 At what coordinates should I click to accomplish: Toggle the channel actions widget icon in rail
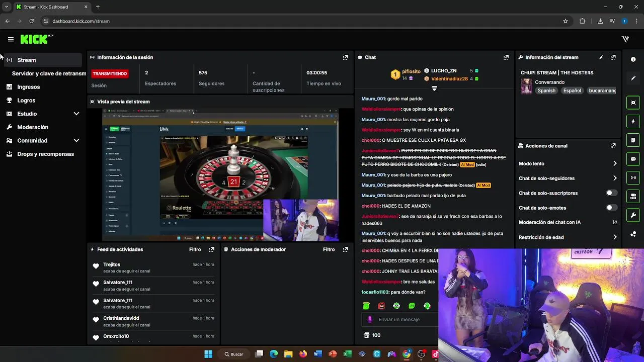click(633, 197)
